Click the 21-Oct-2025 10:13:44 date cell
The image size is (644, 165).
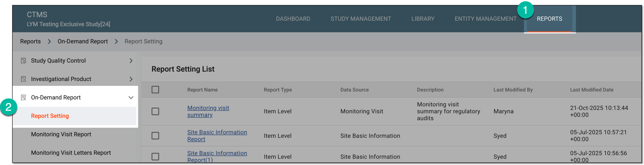click(x=599, y=112)
